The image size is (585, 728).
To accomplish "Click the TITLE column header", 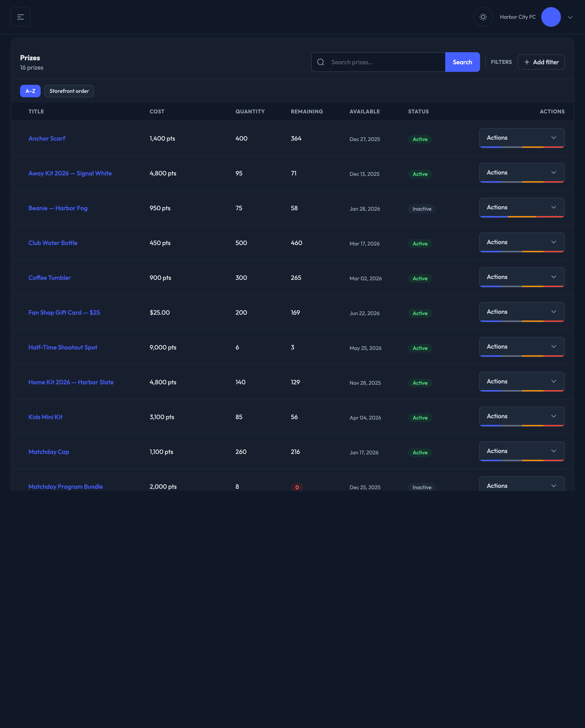I will (36, 111).
